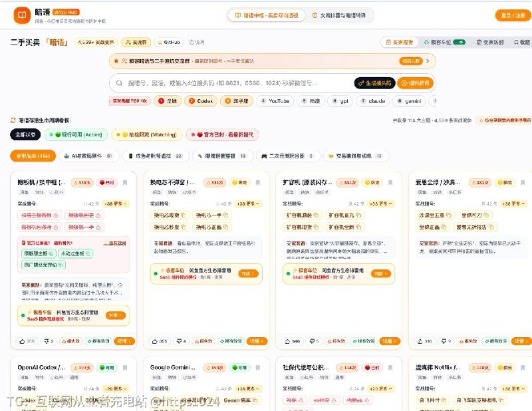Open the 二次元 category tab
Image resolution: width=532 pixels, height=411 pixels.
(287, 156)
